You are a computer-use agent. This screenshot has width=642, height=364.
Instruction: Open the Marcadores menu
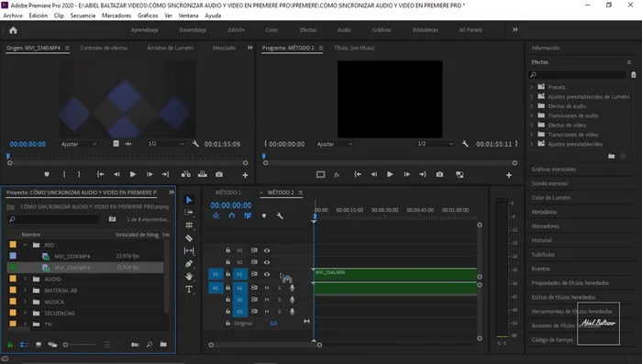tap(116, 16)
